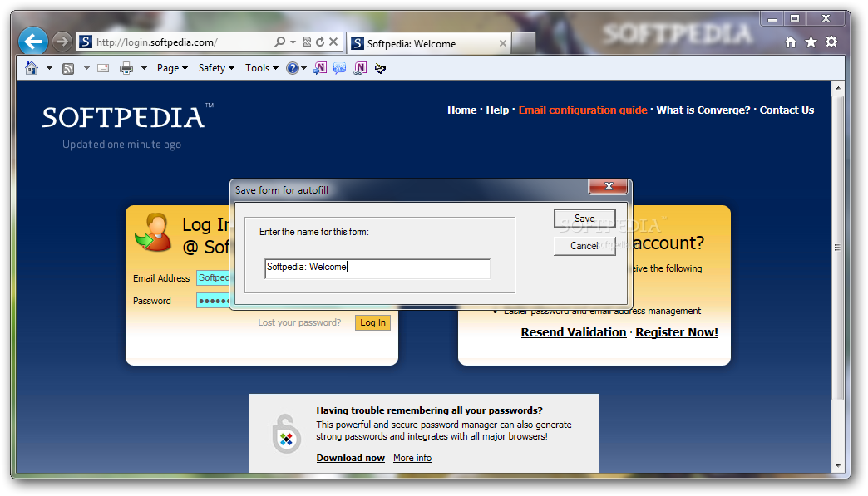Viewport: 868px width, 496px height.
Task: Click the browser Forward arrow button
Action: 62,42
